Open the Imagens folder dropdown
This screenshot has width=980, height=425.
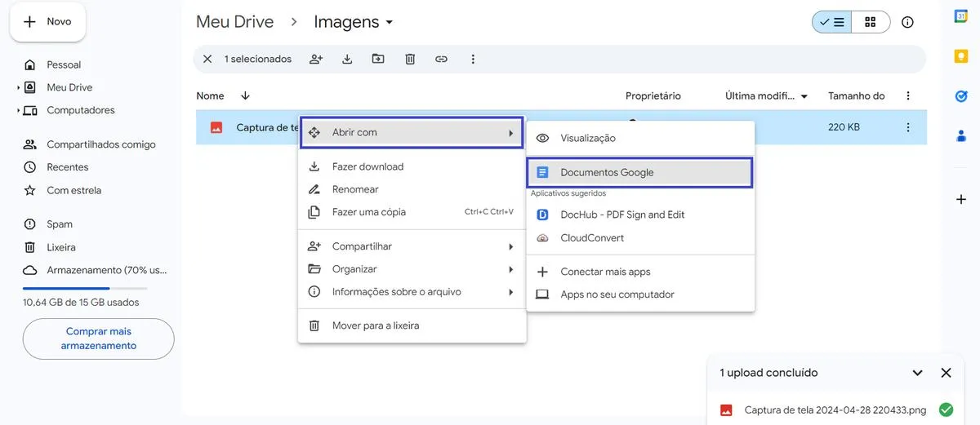(x=353, y=22)
